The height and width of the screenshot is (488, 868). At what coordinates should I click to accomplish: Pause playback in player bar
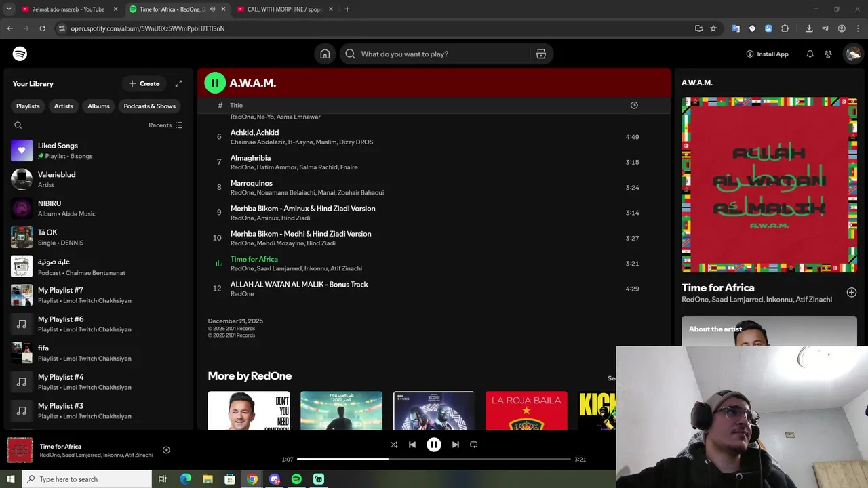pos(434,445)
